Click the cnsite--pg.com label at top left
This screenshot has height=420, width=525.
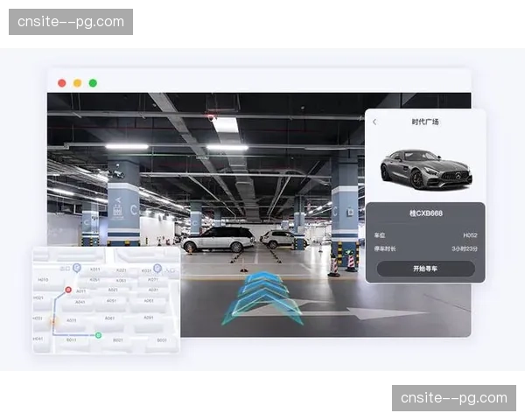coord(70,21)
